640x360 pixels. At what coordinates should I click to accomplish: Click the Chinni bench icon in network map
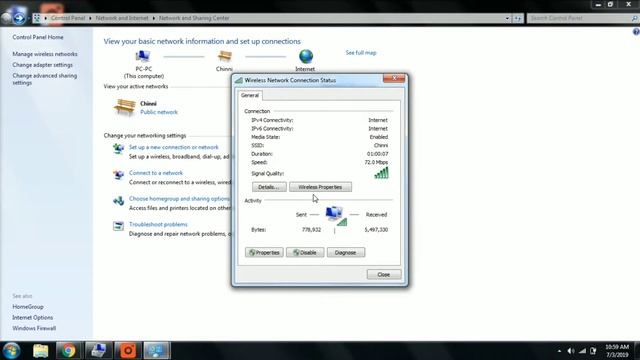(x=224, y=56)
